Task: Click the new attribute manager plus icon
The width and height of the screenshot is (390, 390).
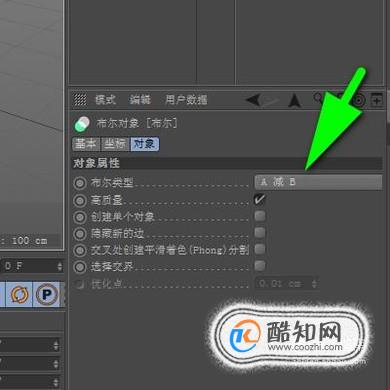Action: pos(377,100)
